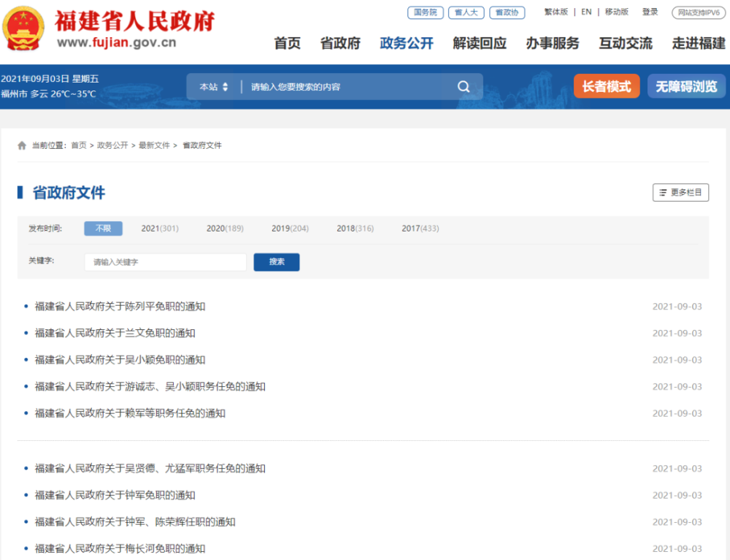
Task: Click the www.fujian.gov.cn site title
Action: point(116,43)
